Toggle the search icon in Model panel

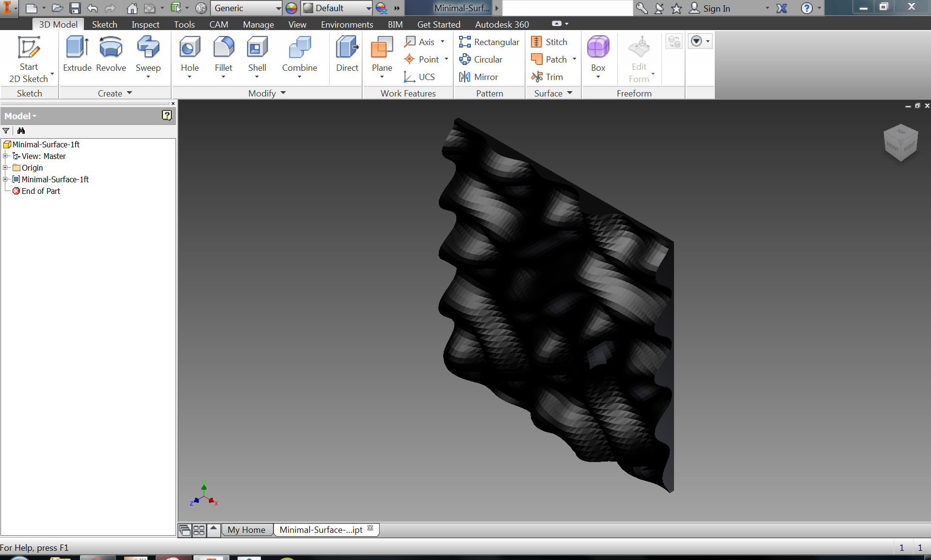[22, 130]
